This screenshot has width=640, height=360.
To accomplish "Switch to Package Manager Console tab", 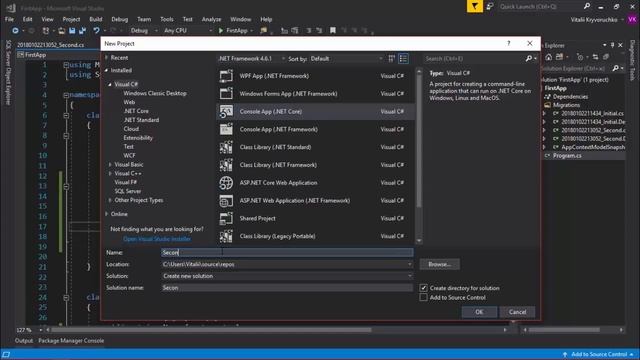I will (71, 340).
